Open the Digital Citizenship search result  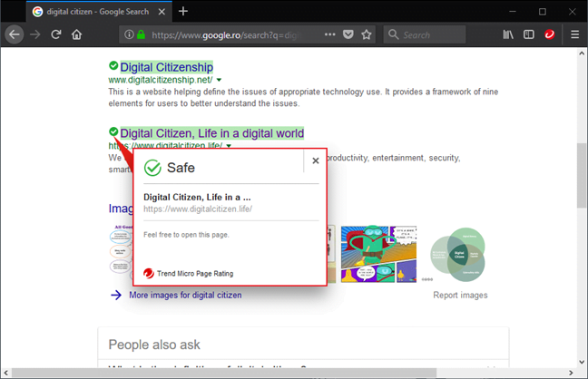point(166,67)
